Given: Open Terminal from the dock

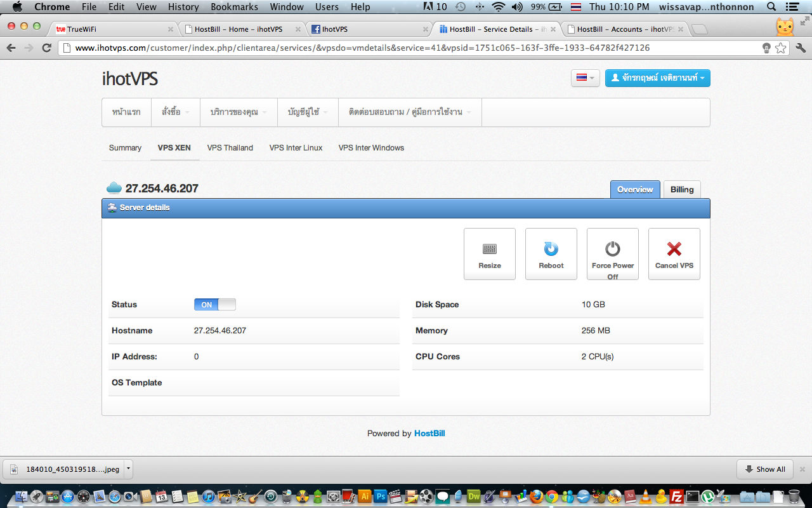Looking at the screenshot, I should tap(693, 497).
